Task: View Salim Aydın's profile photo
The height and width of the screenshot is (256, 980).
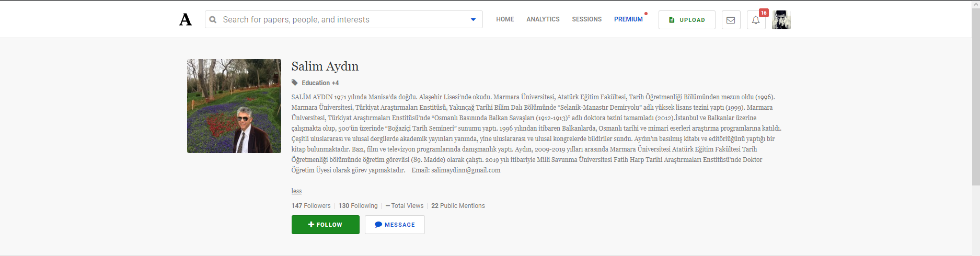Action: 234,106
